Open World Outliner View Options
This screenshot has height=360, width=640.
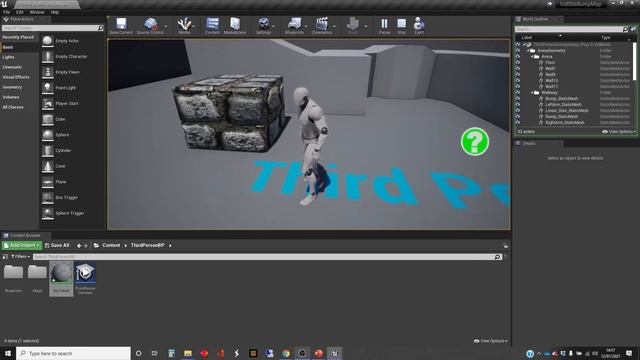click(x=619, y=131)
